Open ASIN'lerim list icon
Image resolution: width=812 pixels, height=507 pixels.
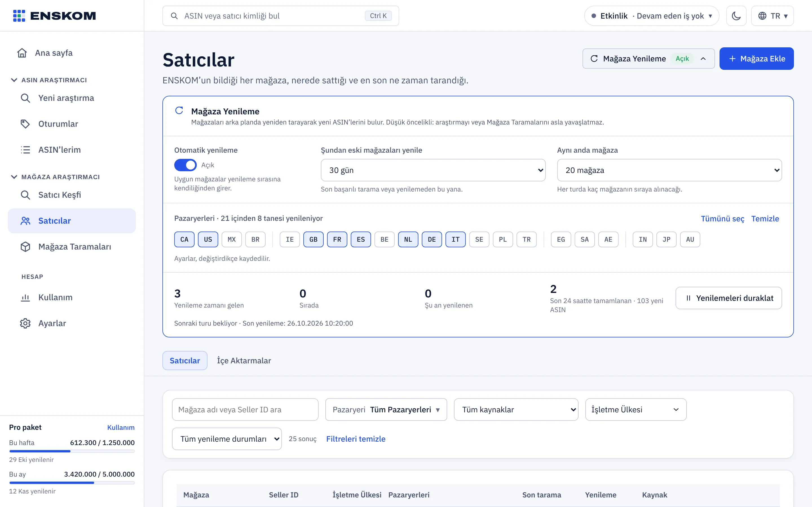click(x=25, y=150)
